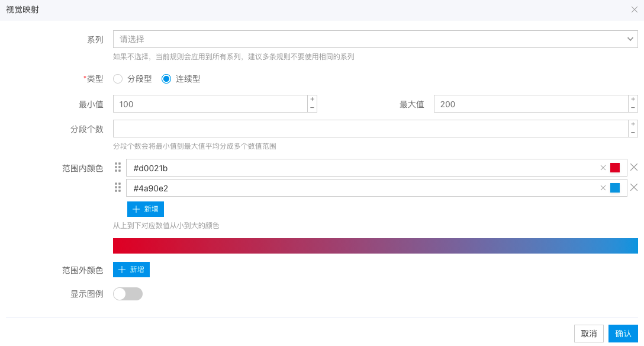Screen dimensions: 644x346
Task: Select the 连续型 radio option
Action: [166, 79]
